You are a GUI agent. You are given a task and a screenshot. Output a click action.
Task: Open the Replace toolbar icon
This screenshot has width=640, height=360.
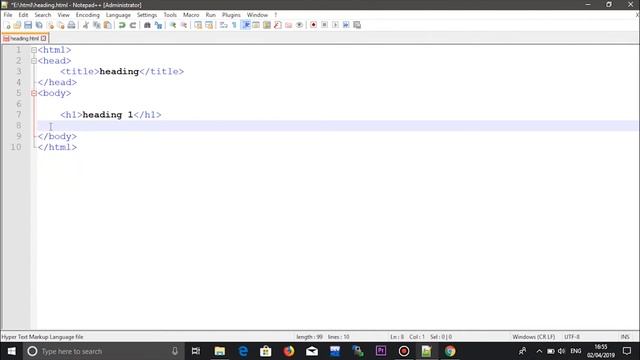158,25
